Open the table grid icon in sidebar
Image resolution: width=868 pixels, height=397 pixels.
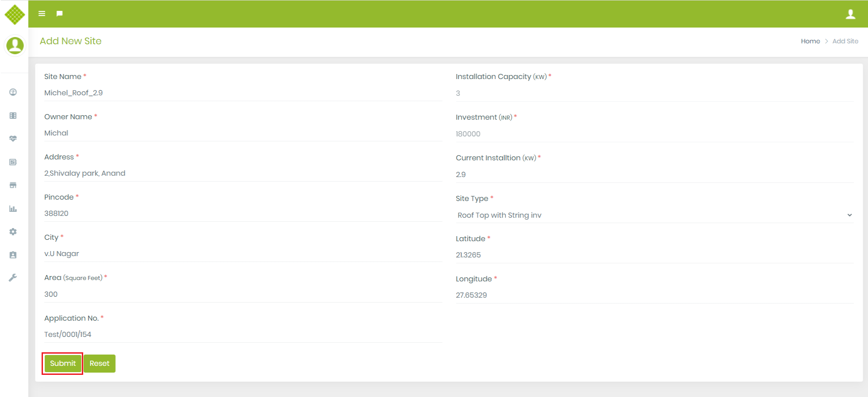coord(13,116)
